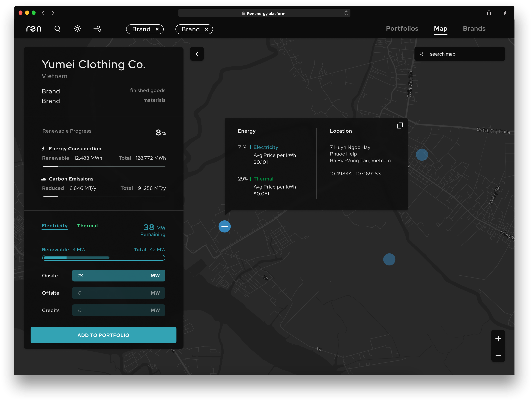Open the Portfolios tab
The height and width of the screenshot is (401, 532).
click(x=402, y=29)
